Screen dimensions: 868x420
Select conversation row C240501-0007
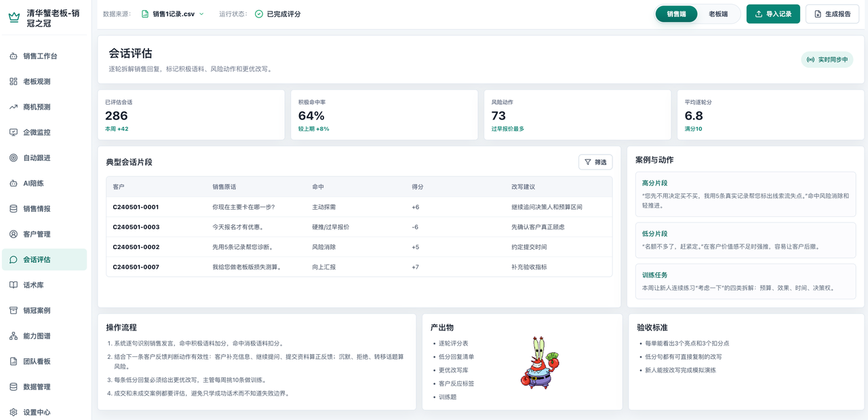click(359, 267)
